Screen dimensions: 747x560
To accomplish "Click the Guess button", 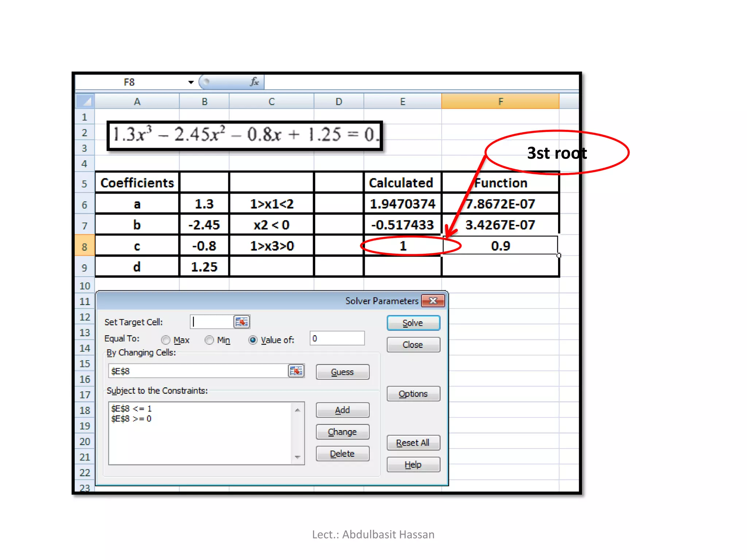I will 342,372.
